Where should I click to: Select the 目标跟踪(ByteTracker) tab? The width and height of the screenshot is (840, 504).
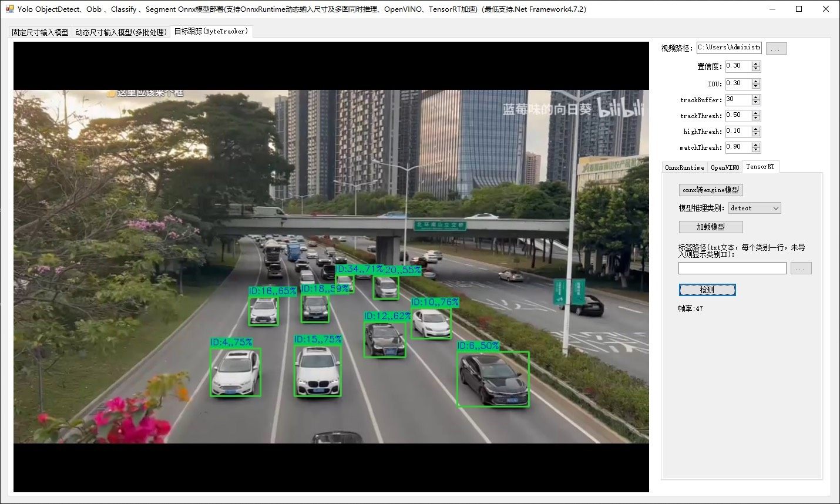(211, 31)
